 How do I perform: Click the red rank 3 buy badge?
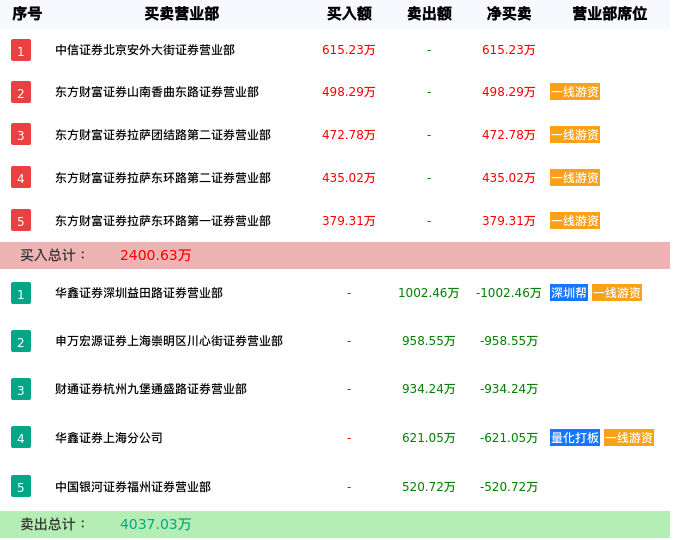pos(21,135)
